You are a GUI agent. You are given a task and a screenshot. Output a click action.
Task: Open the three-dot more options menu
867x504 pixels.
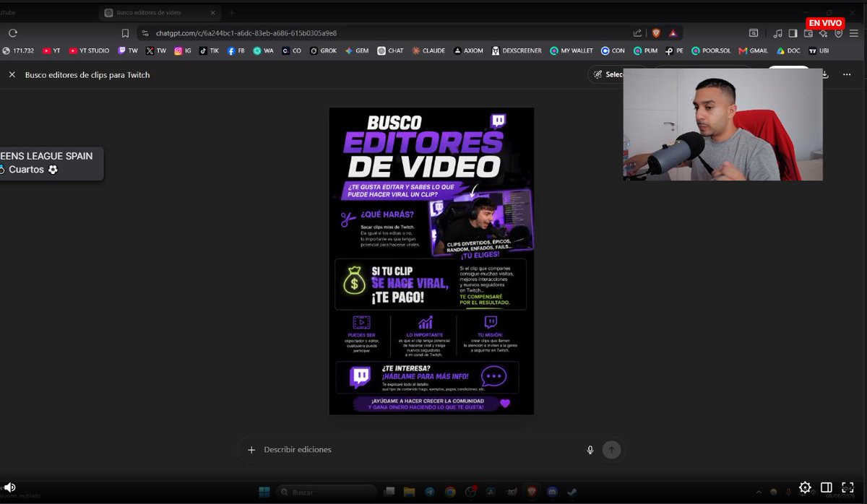tap(847, 74)
